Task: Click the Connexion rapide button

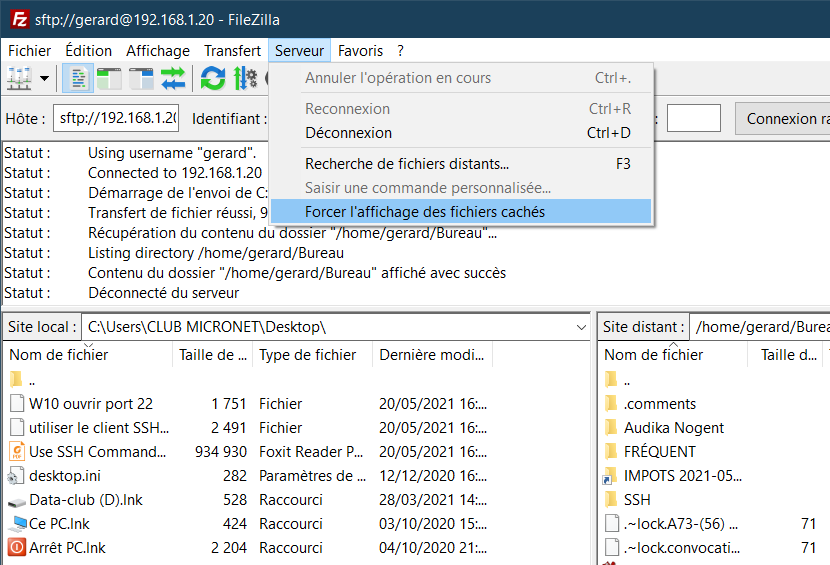Action: click(782, 119)
